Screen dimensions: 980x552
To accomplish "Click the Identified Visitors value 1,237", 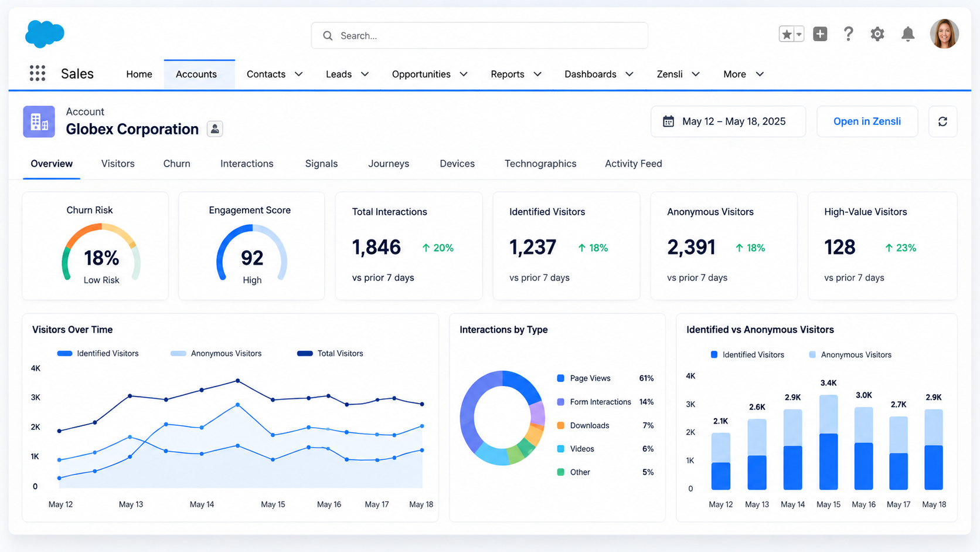I will (x=532, y=248).
